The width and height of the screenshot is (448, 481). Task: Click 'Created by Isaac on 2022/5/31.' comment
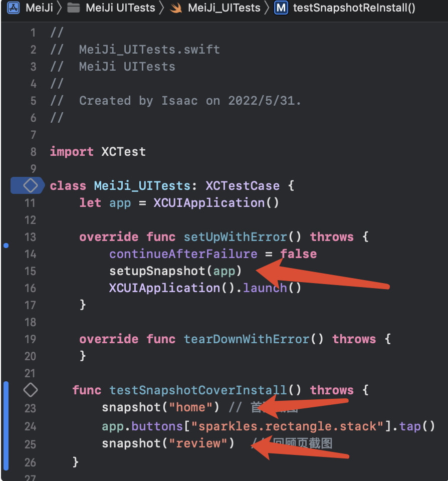(x=190, y=101)
